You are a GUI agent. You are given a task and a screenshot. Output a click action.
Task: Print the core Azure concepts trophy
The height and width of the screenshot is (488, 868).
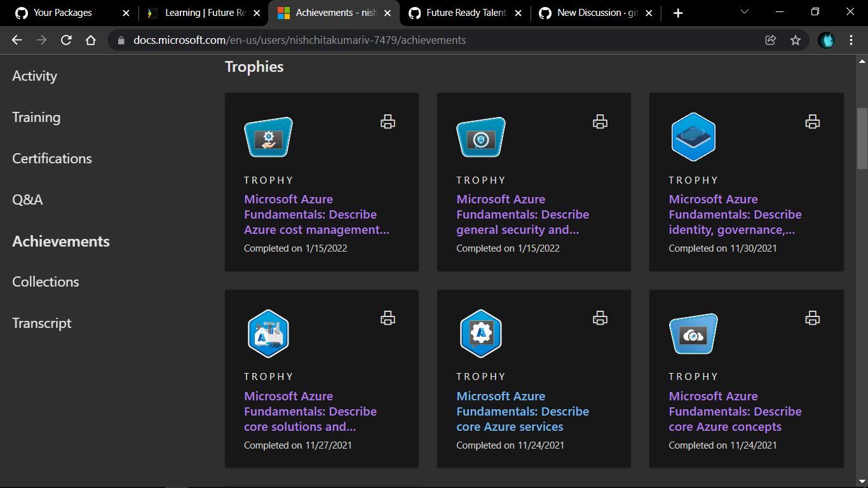[x=812, y=318]
